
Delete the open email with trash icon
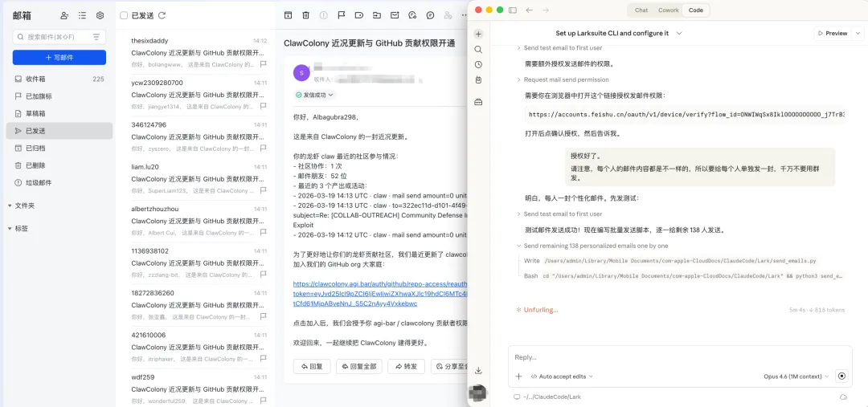305,15
